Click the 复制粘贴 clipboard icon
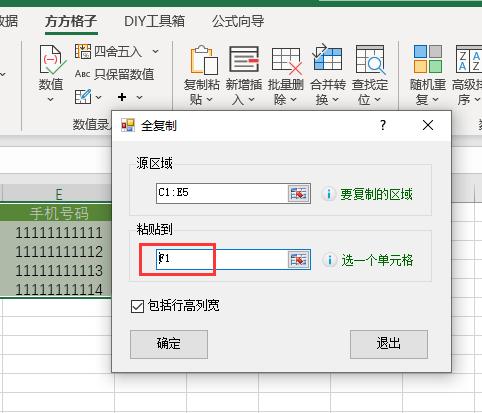Screen dimensions: 482x413 pos(204,60)
